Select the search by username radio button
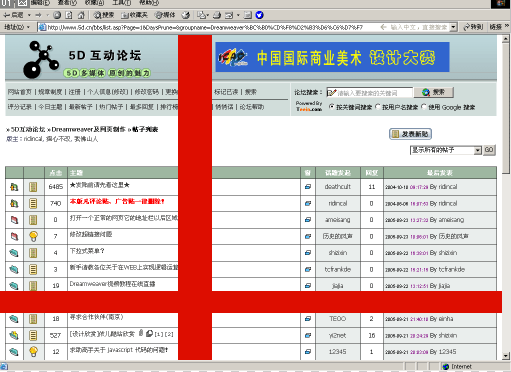This screenshot has width=511, height=372. click(378, 107)
